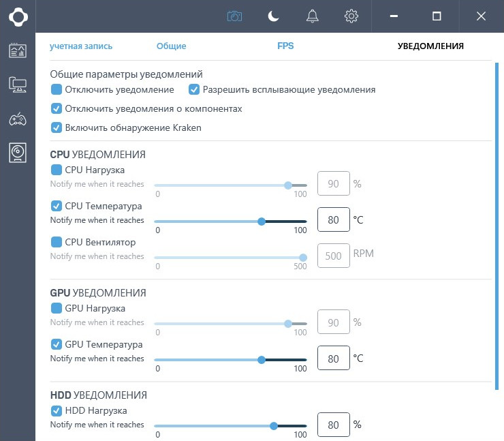
Task: Open the notifications bell icon
Action: 312,16
